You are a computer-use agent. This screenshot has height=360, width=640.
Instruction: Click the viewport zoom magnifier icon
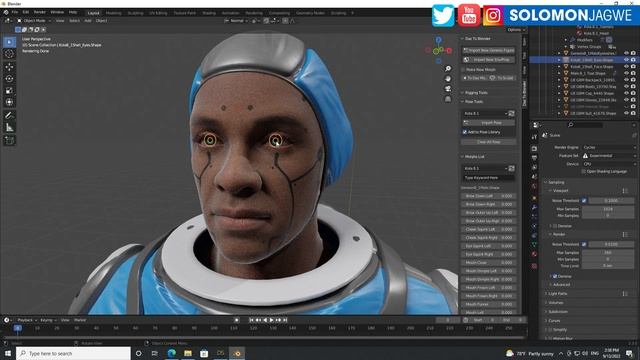[x=448, y=69]
